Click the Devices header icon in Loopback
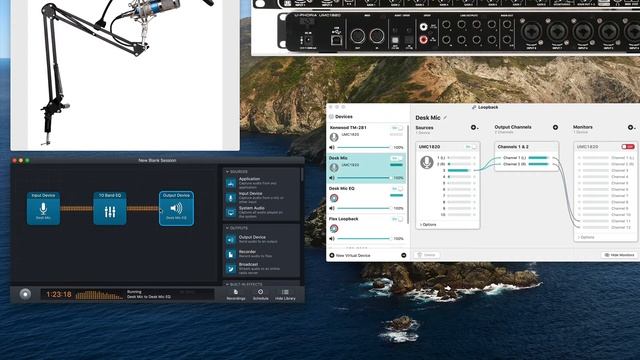640x360 pixels. point(331,117)
